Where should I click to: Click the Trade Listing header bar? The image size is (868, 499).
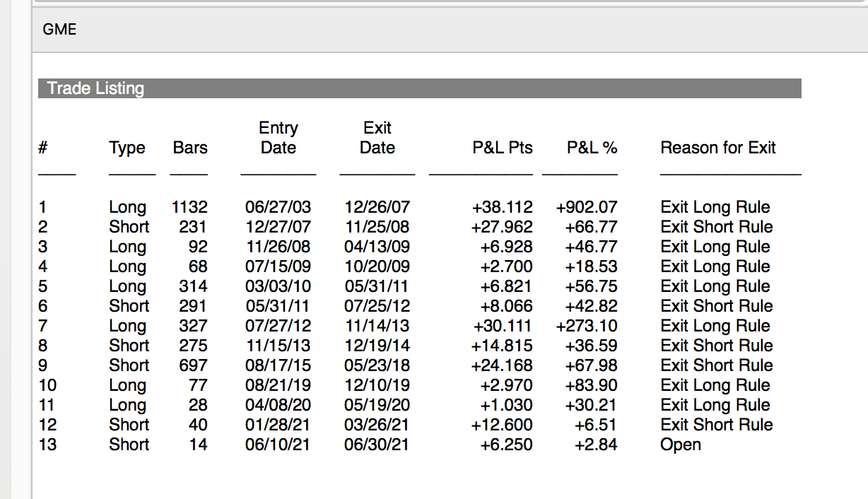[x=419, y=88]
